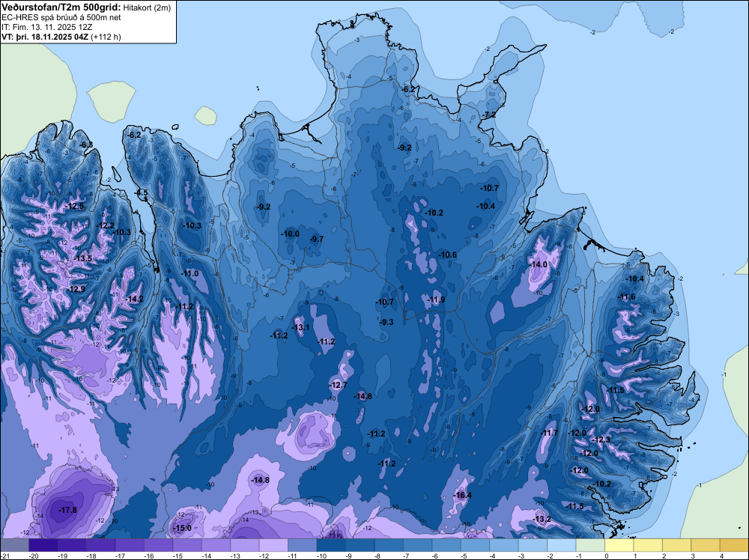The height and width of the screenshot is (560, 749).
Task: Click the -12.9 temperature value
Action: [76, 289]
